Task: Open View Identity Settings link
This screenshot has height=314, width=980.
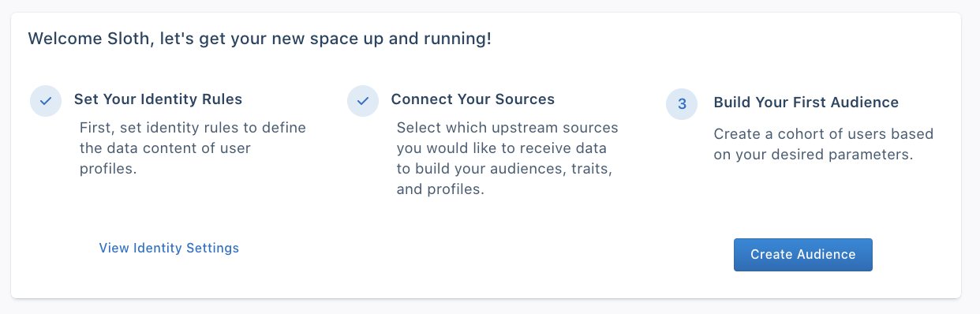Action: click(x=169, y=248)
